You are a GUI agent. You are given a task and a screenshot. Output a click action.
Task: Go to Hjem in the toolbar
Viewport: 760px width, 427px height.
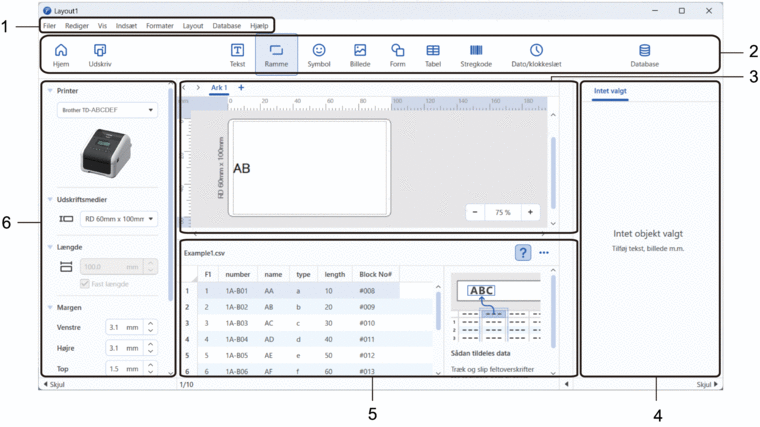click(61, 55)
